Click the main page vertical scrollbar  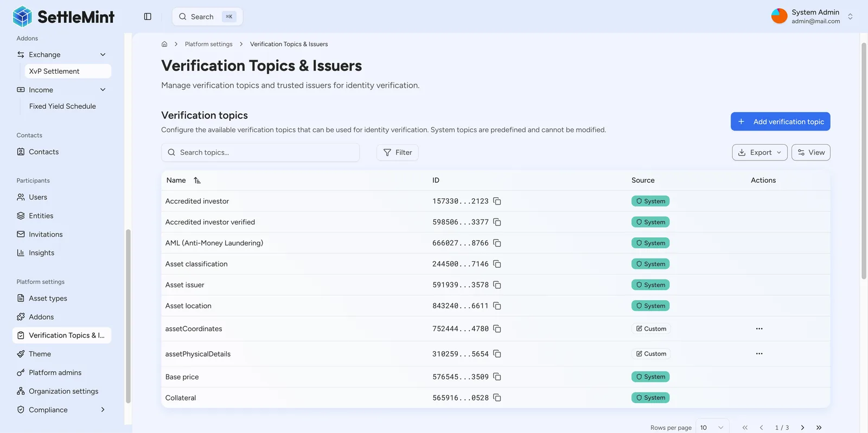coord(864,160)
